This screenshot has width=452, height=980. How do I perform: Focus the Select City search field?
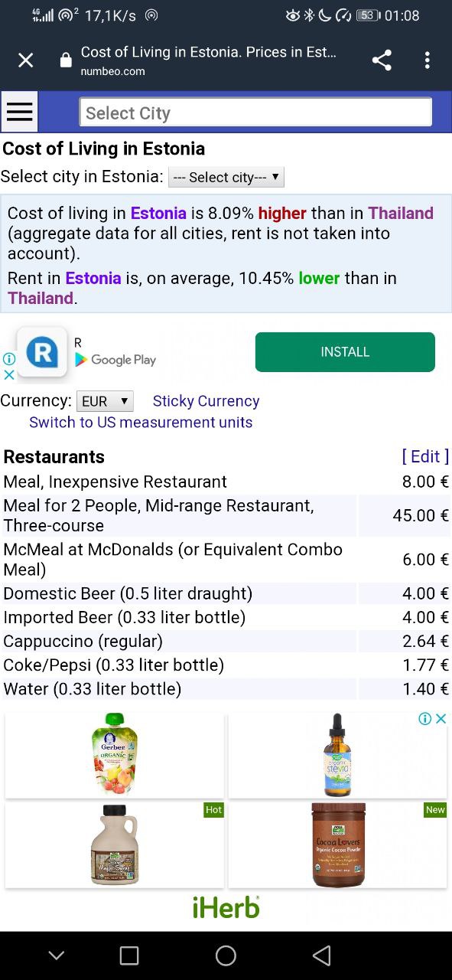point(255,113)
